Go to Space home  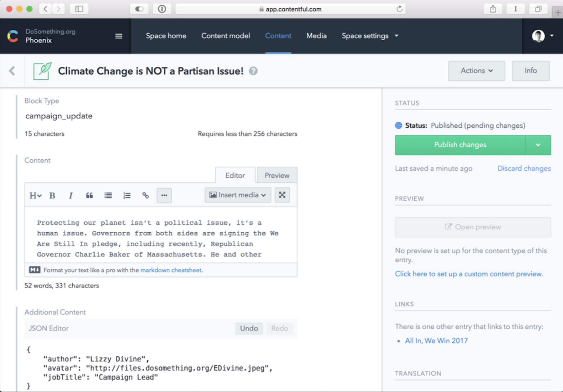166,36
